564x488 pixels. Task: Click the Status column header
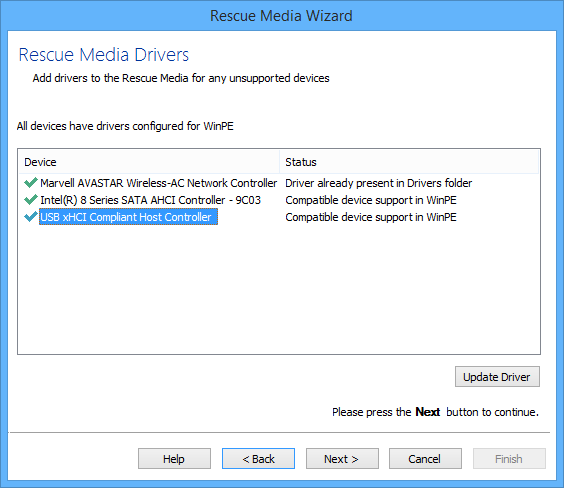(409, 162)
